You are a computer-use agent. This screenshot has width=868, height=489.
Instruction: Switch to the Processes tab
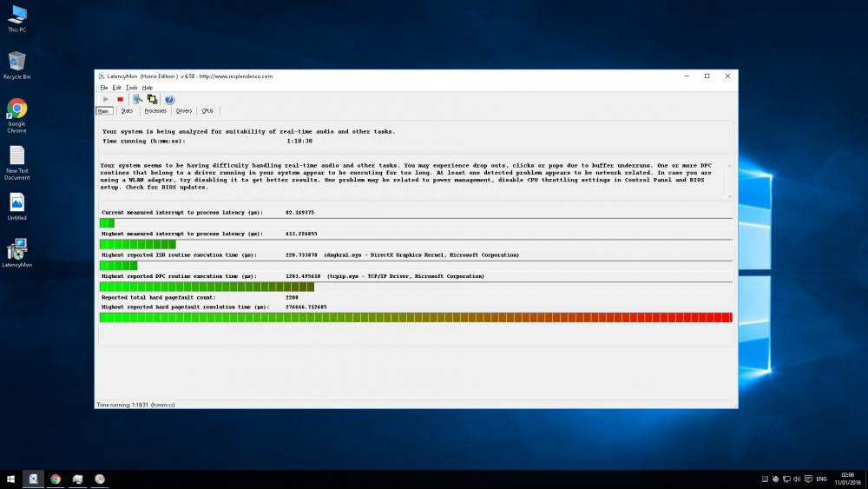[155, 111]
